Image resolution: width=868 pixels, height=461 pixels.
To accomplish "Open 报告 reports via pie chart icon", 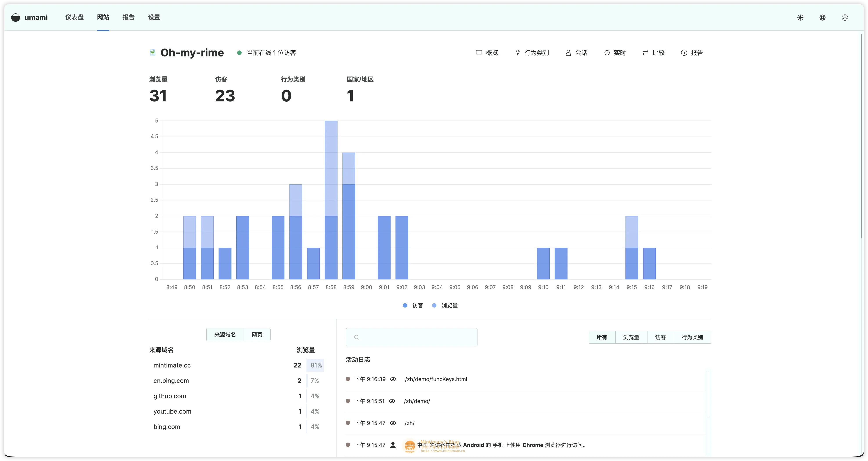I will 684,53.
